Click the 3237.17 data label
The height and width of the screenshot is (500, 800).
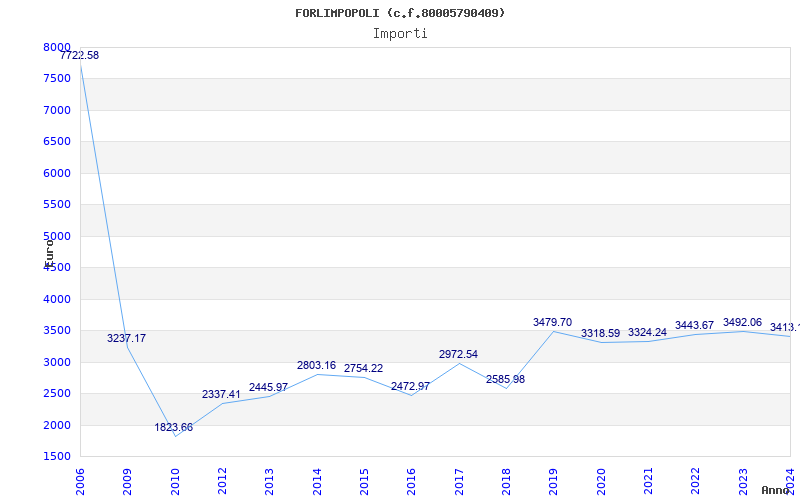pyautogui.click(x=127, y=338)
